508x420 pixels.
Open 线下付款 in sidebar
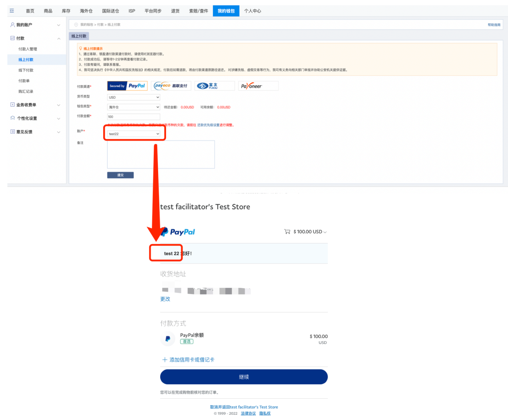pyautogui.click(x=26, y=70)
